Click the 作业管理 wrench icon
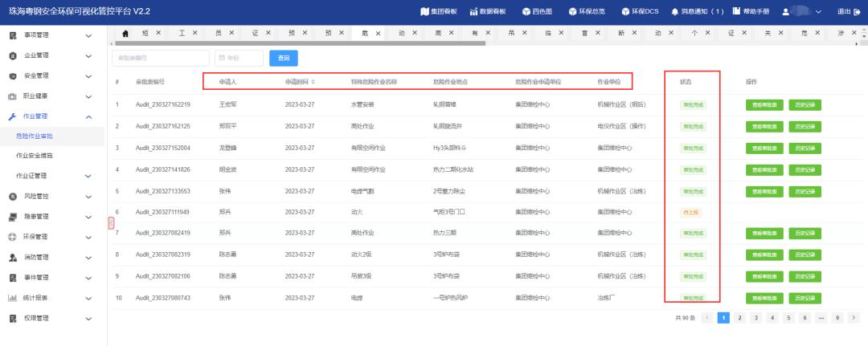The image size is (868, 346). click(13, 116)
